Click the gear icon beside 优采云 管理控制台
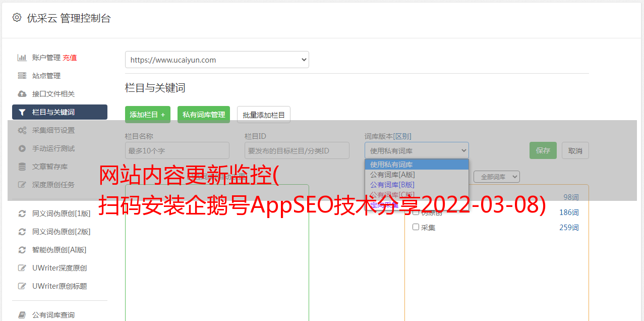Screen dimensions: 644x321 click(17, 18)
